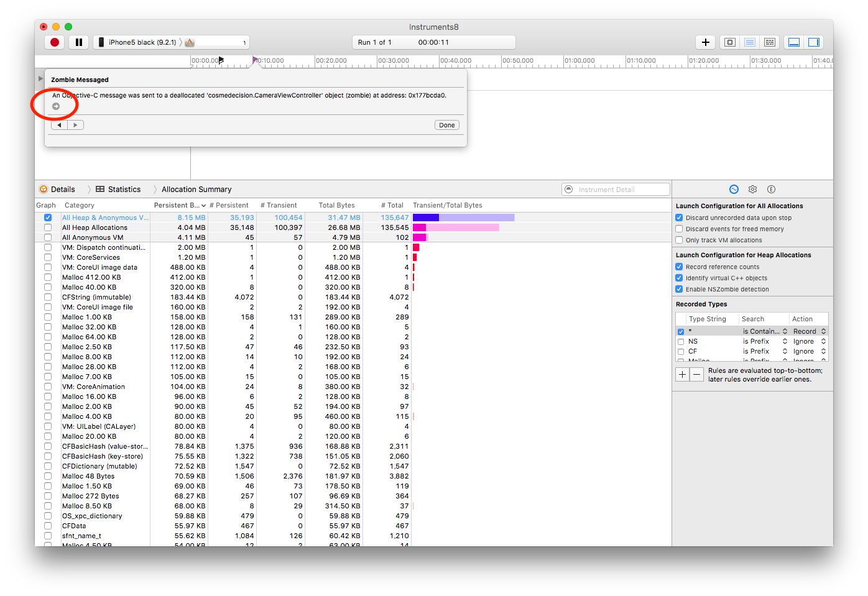Open the Record action dropdown for * rule

coord(810,331)
